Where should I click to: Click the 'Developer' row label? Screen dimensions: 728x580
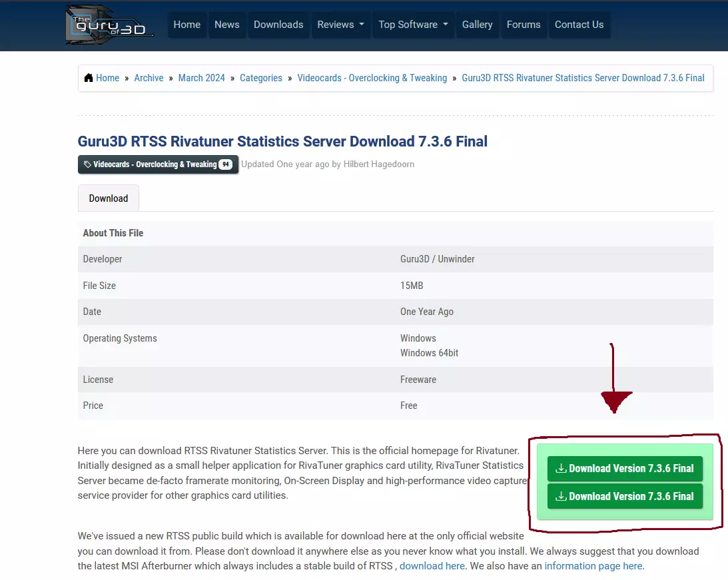103,259
